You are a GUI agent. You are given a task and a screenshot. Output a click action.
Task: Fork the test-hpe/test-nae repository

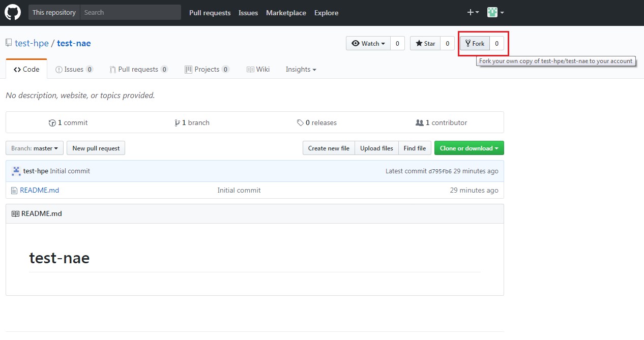pyautogui.click(x=475, y=43)
